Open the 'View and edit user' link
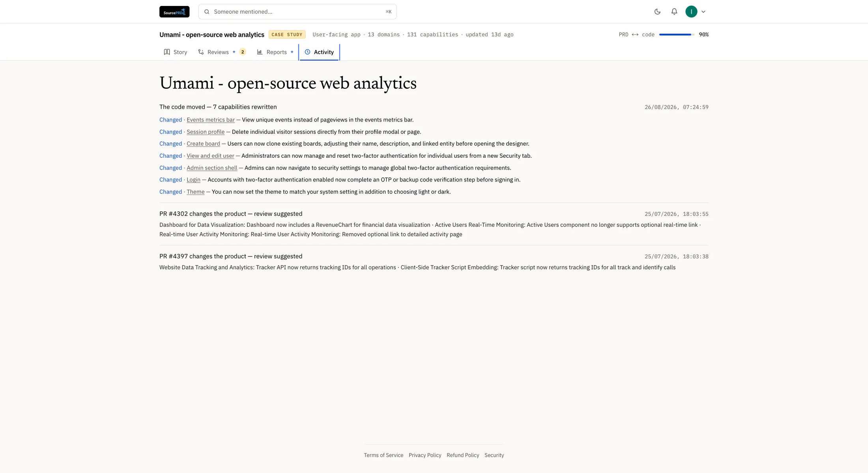The height and width of the screenshot is (473, 868). pyautogui.click(x=210, y=156)
